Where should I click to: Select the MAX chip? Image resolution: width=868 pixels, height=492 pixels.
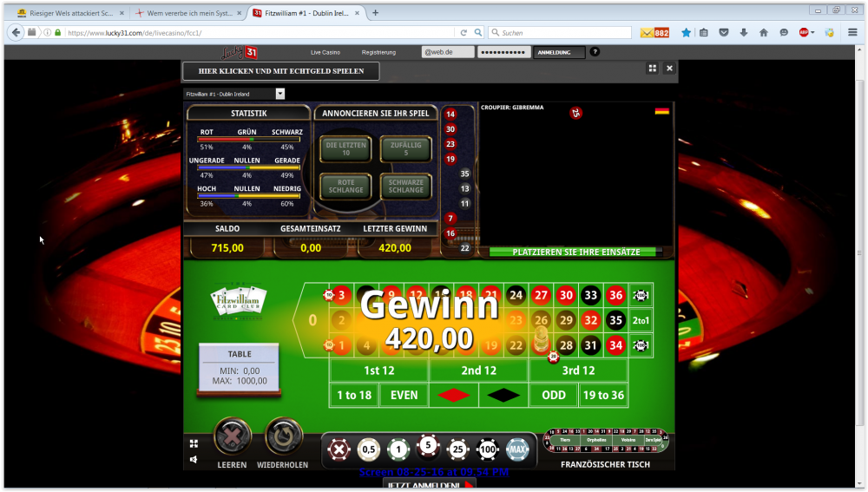click(517, 449)
